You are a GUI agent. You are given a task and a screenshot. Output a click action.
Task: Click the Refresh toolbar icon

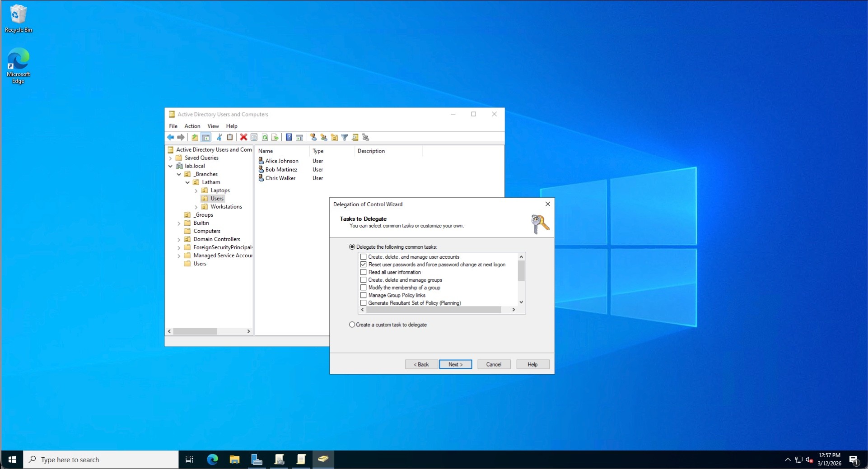(265, 137)
